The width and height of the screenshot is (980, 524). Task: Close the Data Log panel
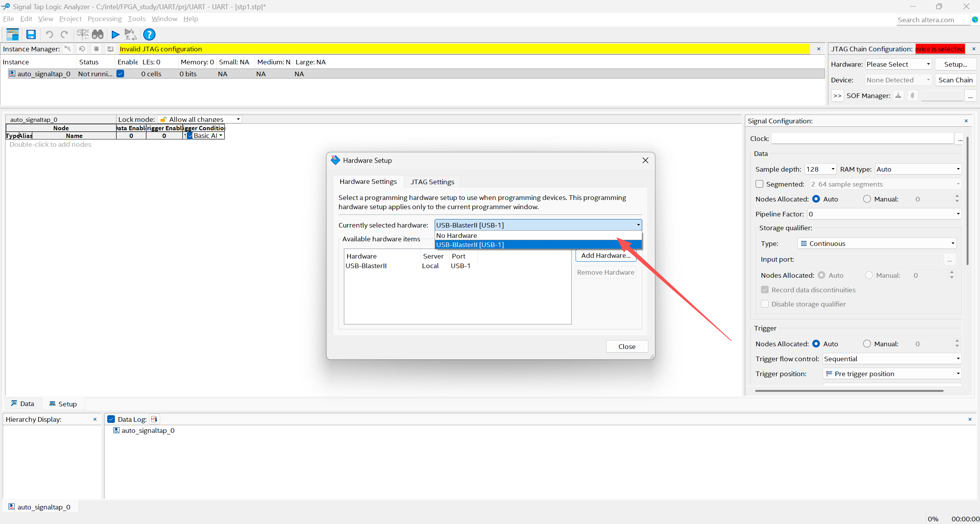pyautogui.click(x=970, y=419)
